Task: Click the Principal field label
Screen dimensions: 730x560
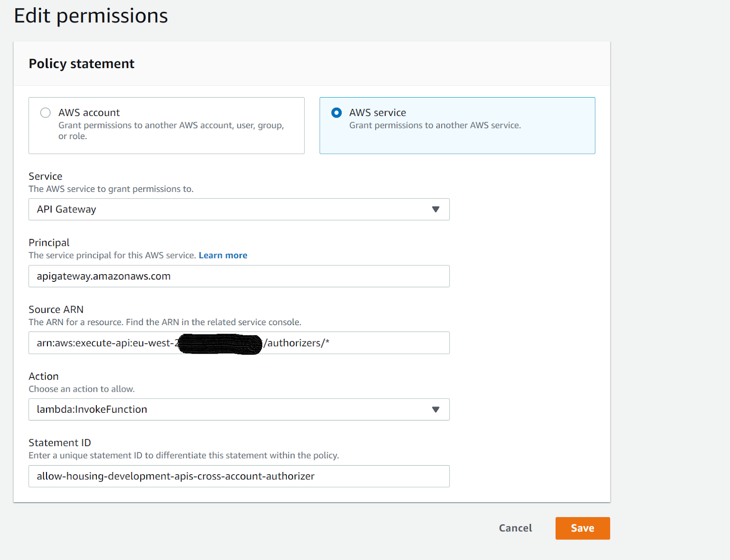Action: (x=49, y=243)
